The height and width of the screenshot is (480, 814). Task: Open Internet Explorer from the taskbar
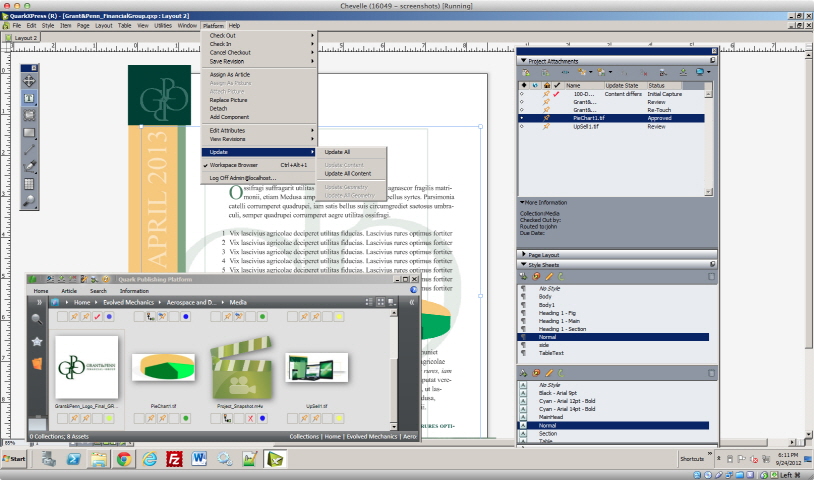(x=150, y=459)
